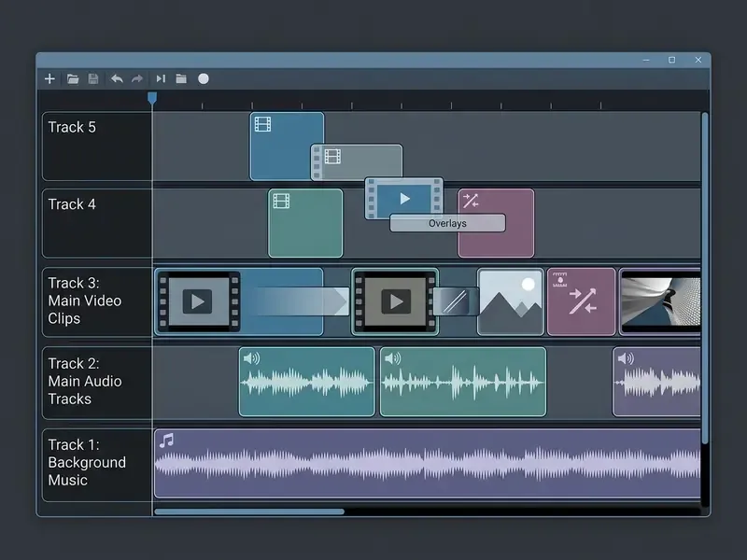Click the vertical scrollbar thumb at right

click(x=705, y=278)
